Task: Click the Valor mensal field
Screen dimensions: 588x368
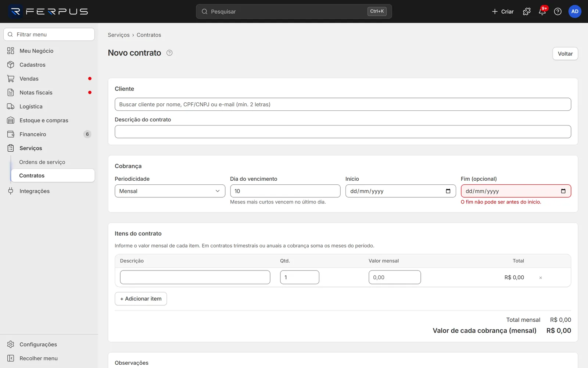Action: pyautogui.click(x=395, y=277)
